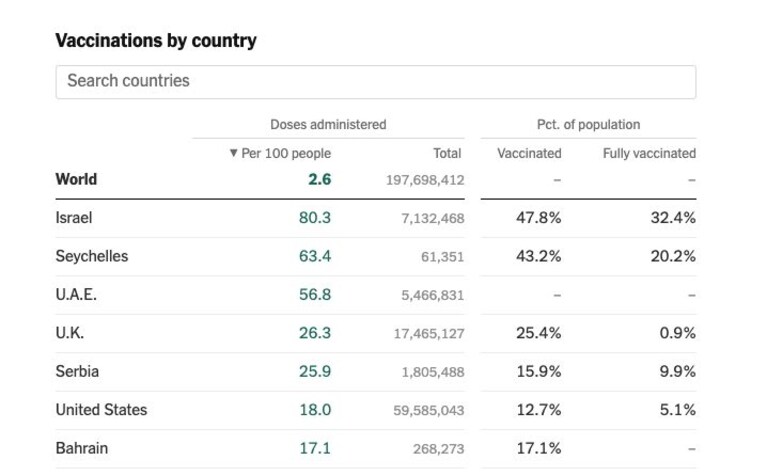Click the World summary row label

(x=76, y=180)
